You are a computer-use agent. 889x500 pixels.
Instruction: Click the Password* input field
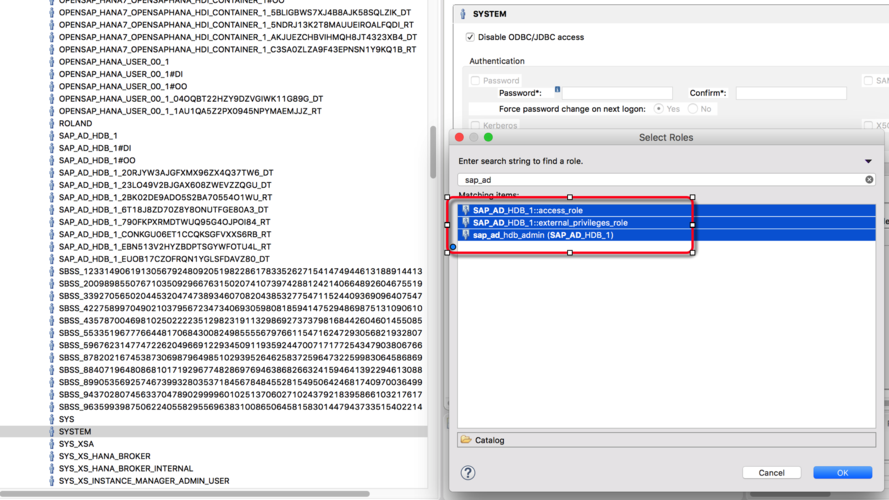click(617, 93)
